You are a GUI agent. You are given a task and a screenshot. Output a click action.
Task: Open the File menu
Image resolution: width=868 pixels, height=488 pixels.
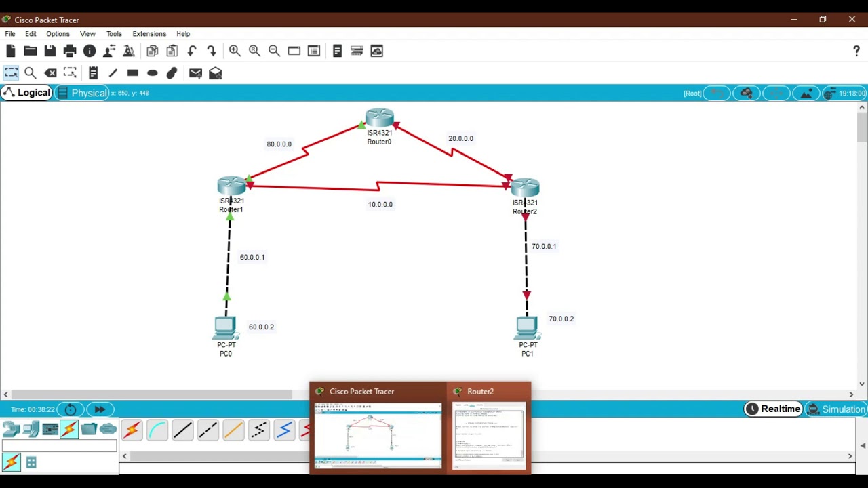[x=10, y=33]
